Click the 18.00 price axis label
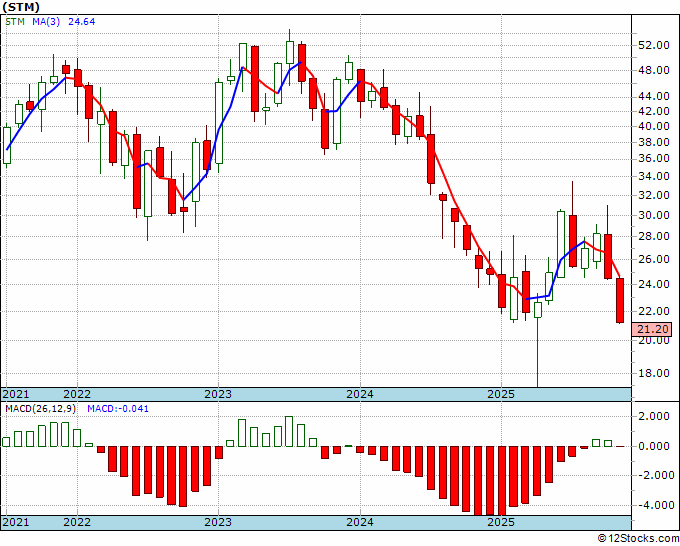Screen dimensions: 680x546 click(654, 373)
